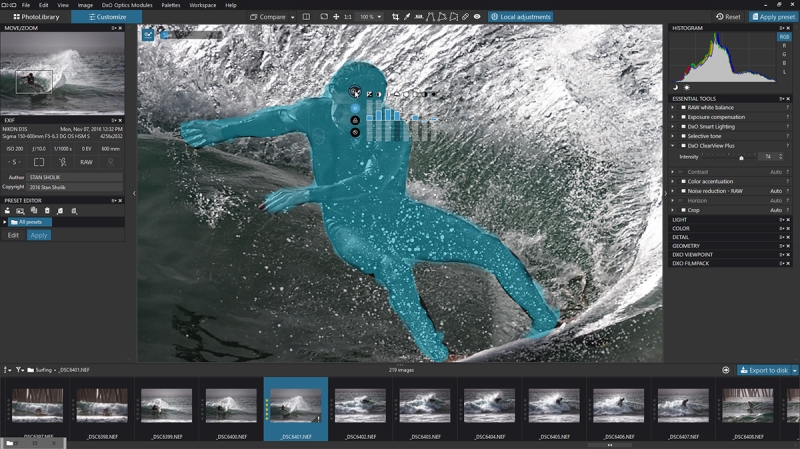Toggle side-by-side split view icon
800x449 pixels.
(x=306, y=17)
